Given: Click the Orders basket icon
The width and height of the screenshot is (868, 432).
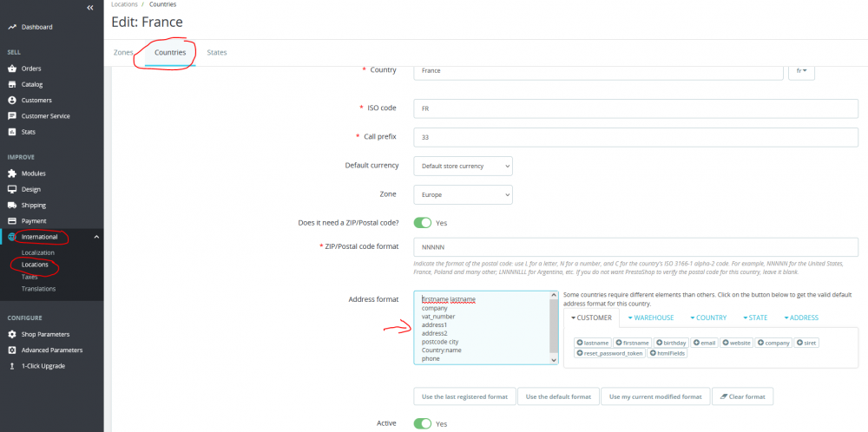Looking at the screenshot, I should coord(11,69).
